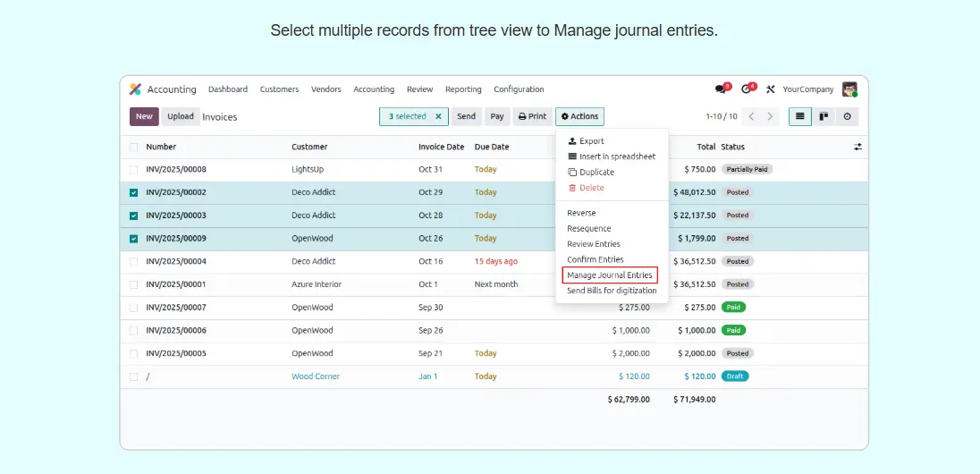The width and height of the screenshot is (980, 474).
Task: Open the column settings adjust icon
Action: (x=857, y=147)
